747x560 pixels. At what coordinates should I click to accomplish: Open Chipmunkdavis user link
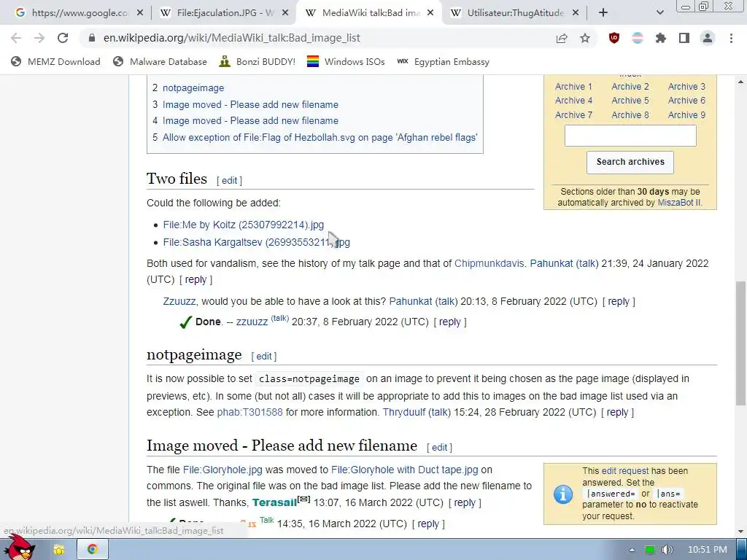(489, 264)
